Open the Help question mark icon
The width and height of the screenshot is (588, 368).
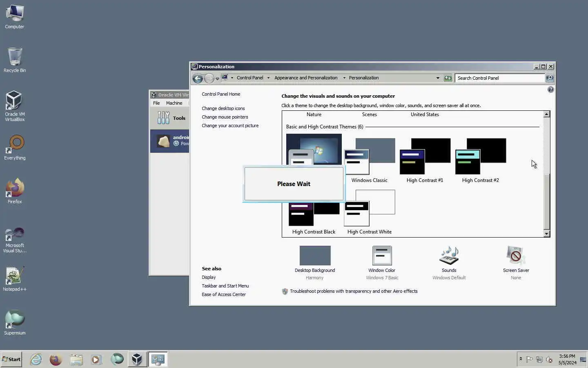click(550, 90)
